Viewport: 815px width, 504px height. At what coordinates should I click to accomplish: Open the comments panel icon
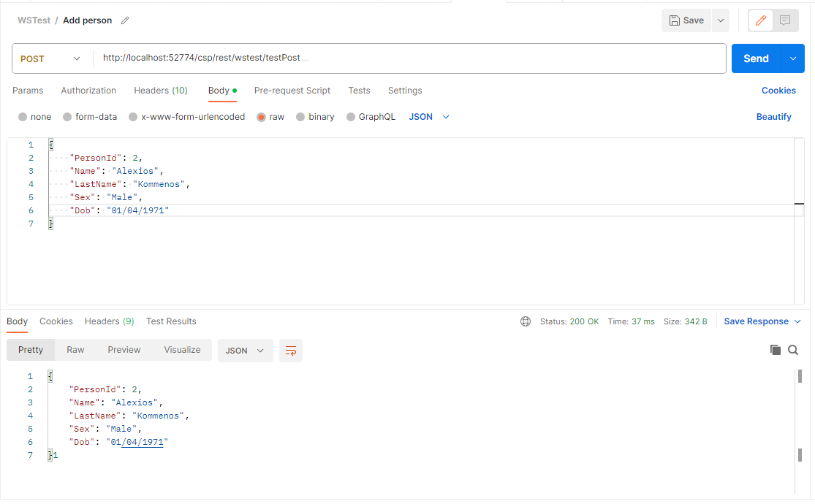785,20
